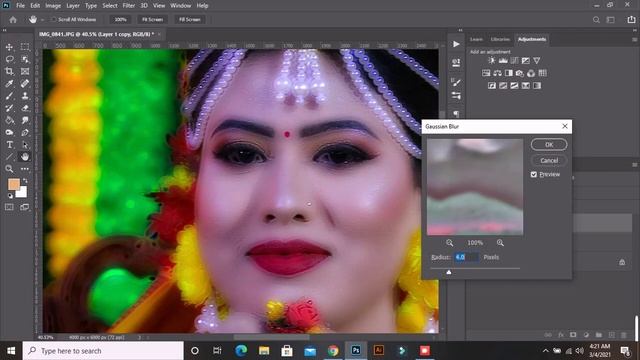The width and height of the screenshot is (640, 360).
Task: Add a Gradient Map adjustment
Action: coord(526,86)
